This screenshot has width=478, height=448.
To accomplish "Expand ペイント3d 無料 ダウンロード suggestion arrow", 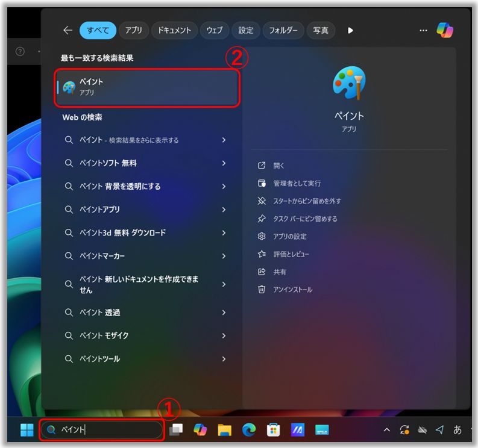I will (x=224, y=233).
